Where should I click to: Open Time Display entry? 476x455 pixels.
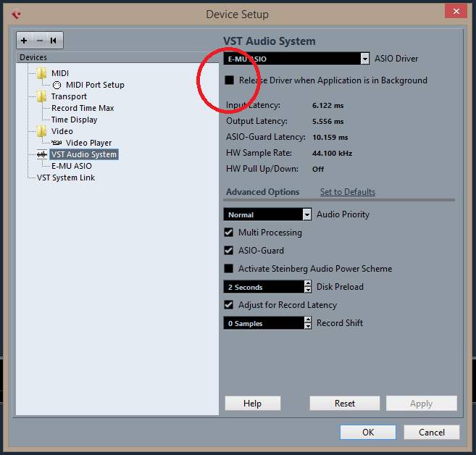click(x=75, y=120)
